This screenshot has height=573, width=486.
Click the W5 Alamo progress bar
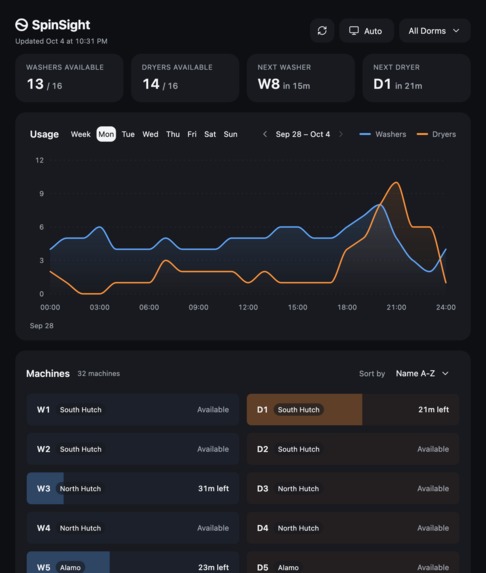tap(68, 562)
